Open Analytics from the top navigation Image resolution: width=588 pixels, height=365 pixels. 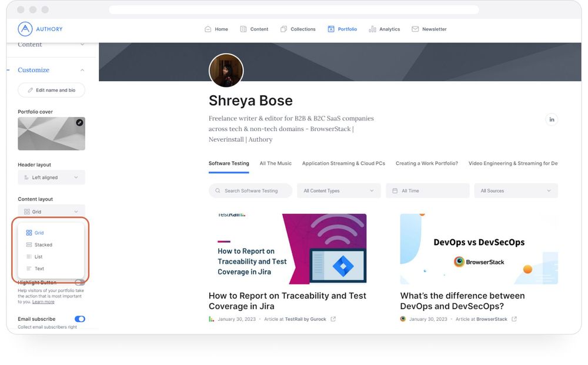384,28
